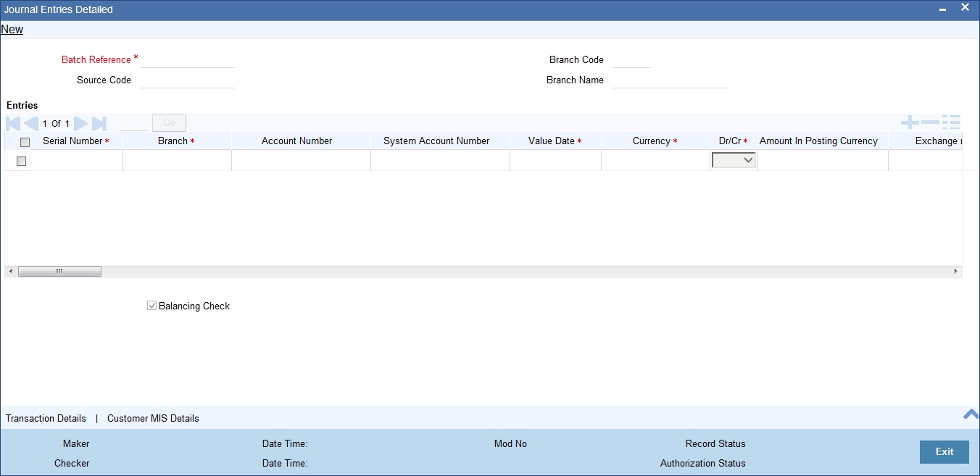Screen dimensions: 980x476
Task: Go to first page of entries
Action: click(13, 123)
